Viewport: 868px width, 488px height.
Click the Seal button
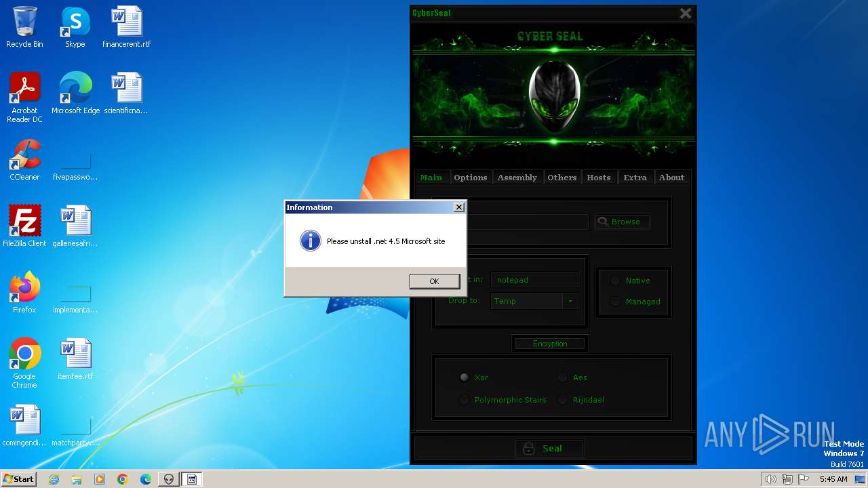click(551, 448)
